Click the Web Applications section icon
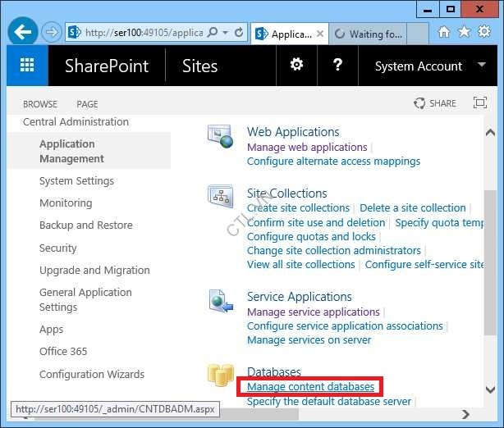 221,136
